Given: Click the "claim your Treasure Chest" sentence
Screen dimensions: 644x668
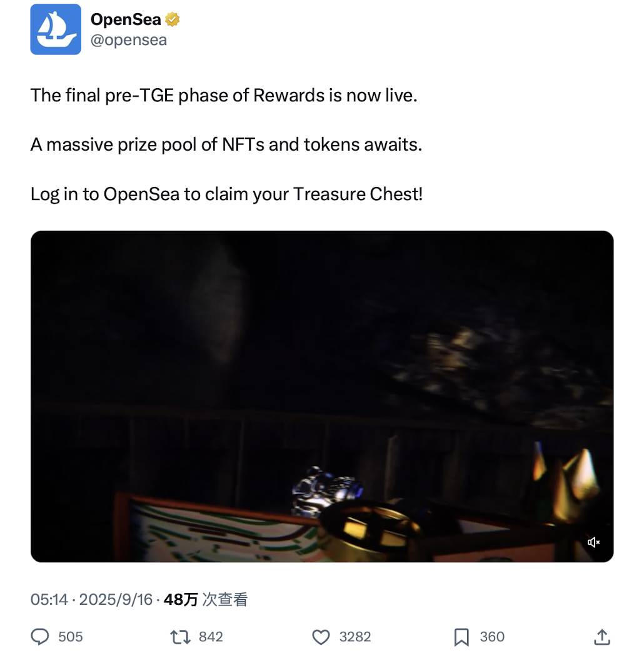Looking at the screenshot, I should click(226, 195).
